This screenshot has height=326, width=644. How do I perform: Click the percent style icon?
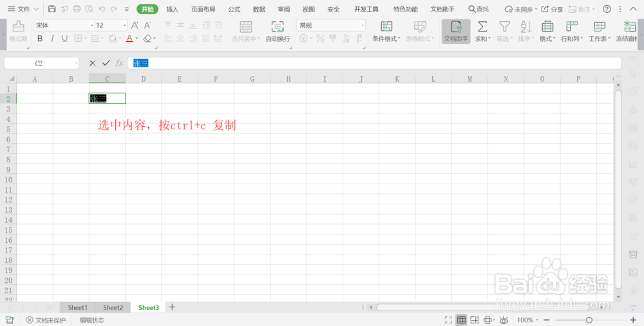click(320, 38)
